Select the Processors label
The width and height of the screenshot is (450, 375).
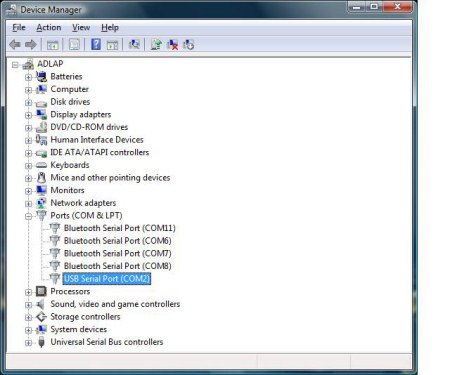coord(70,291)
